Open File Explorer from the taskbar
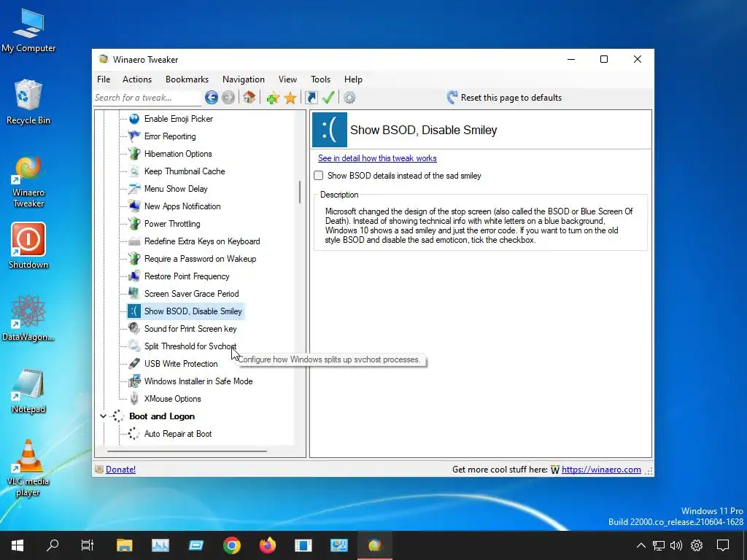The width and height of the screenshot is (747, 560). pyautogui.click(x=124, y=545)
